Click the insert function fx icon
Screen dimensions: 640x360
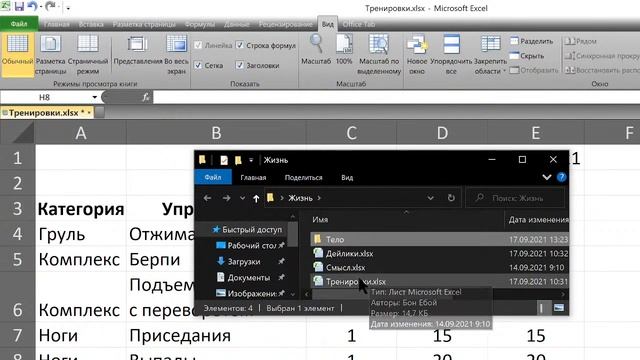pyautogui.click(x=145, y=97)
